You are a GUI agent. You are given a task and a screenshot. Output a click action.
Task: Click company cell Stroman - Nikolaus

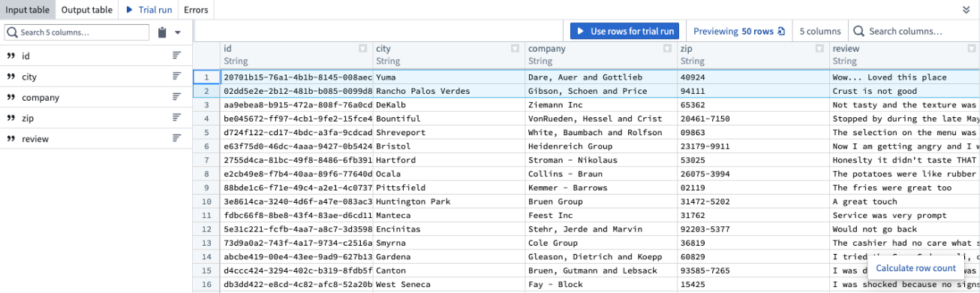coord(600,160)
